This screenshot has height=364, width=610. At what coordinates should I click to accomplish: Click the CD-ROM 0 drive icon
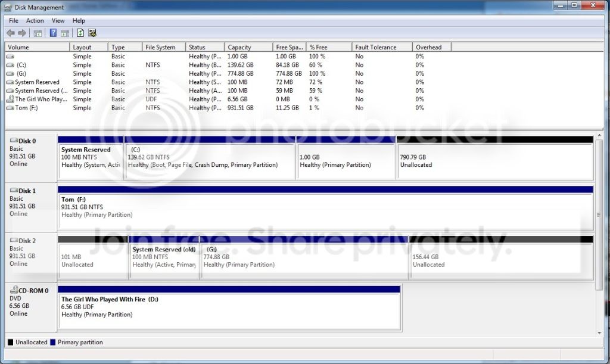(x=14, y=290)
